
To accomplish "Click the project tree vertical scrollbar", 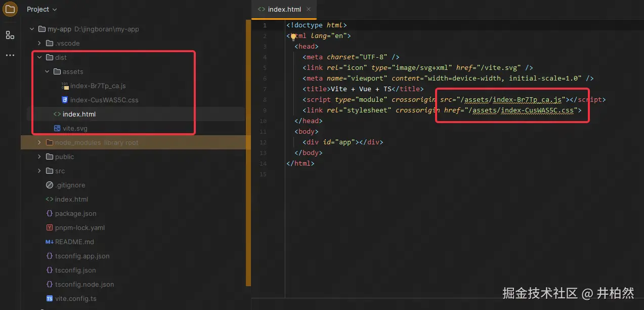I will (248, 152).
